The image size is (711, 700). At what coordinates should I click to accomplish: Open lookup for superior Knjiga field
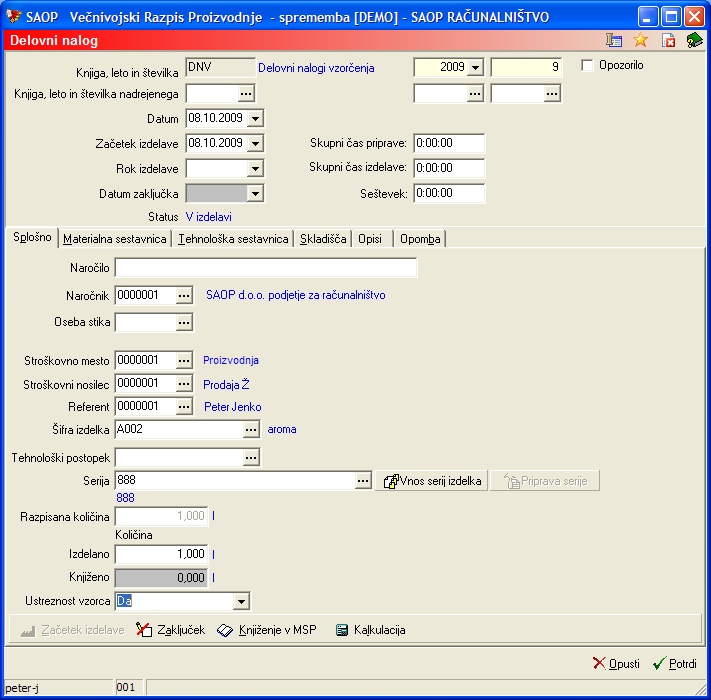[246, 94]
